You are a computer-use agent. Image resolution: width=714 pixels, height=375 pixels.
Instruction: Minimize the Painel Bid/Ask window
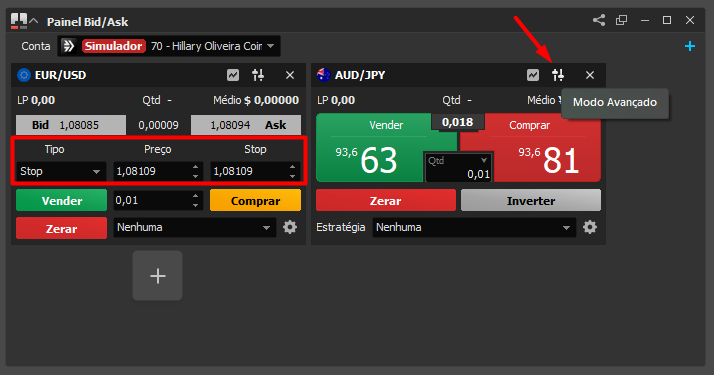click(644, 20)
